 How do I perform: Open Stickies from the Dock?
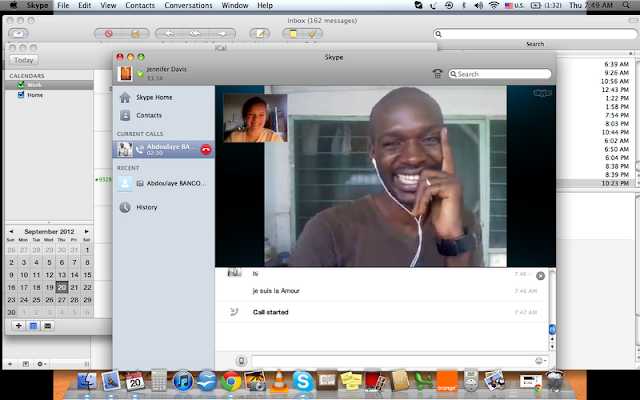point(351,382)
